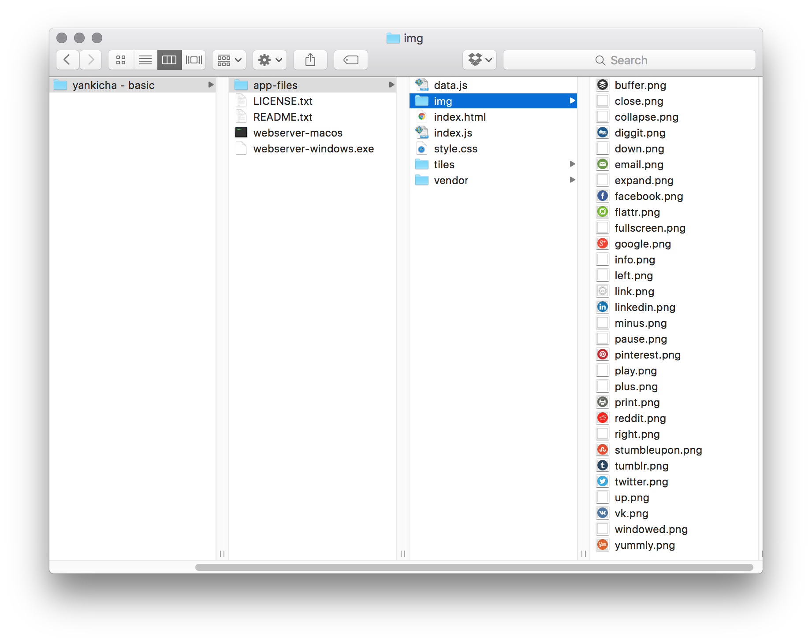Select windowed.png file
The width and height of the screenshot is (812, 644).
coord(674,529)
